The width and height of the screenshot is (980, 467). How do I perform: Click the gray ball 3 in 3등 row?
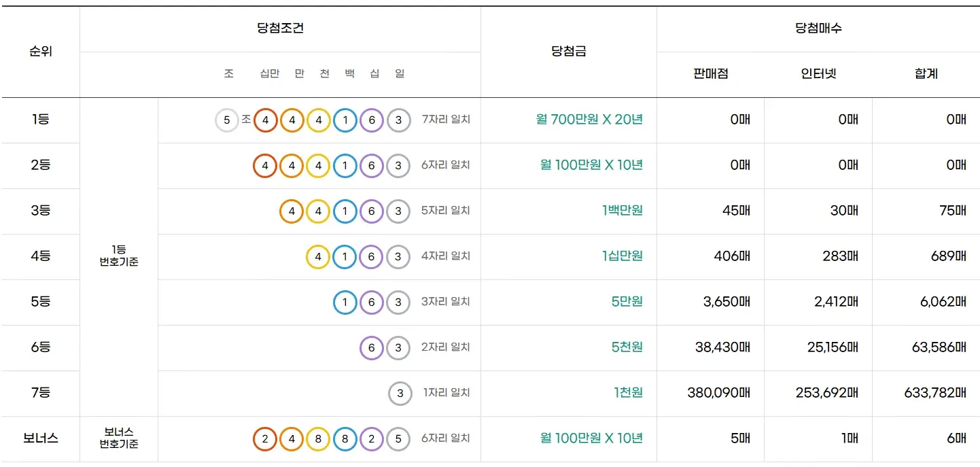click(398, 211)
